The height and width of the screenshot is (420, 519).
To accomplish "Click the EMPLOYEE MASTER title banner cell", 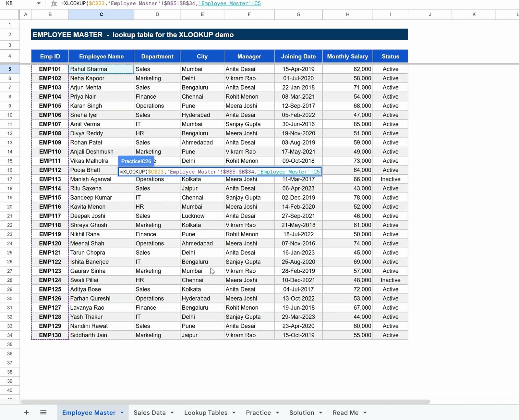I will coord(219,35).
